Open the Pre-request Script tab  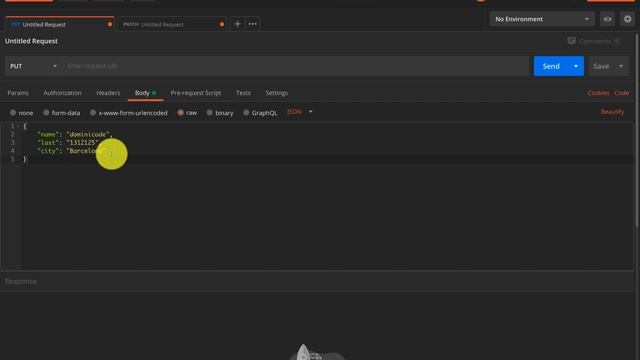(196, 93)
